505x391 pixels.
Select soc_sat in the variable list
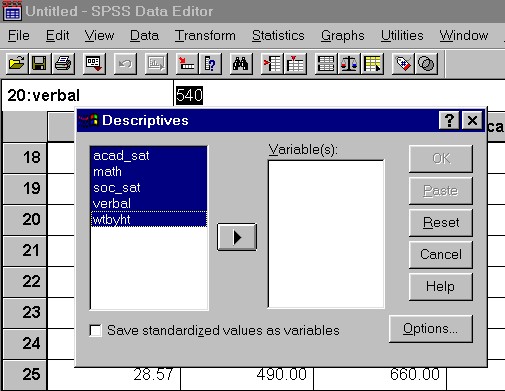click(149, 187)
